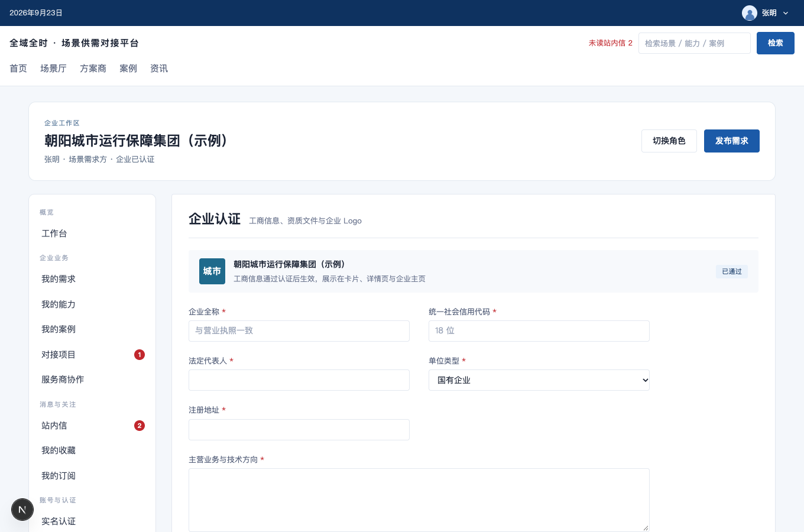The image size is (804, 532).
Task: Open 我的收藏 in the sidebar
Action: pyautogui.click(x=92, y=450)
